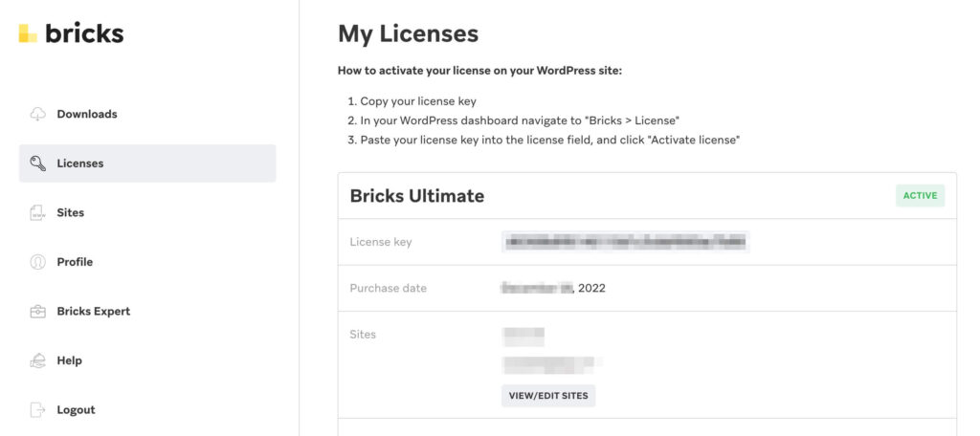Open the Profile section
980x436 pixels.
[x=75, y=262]
